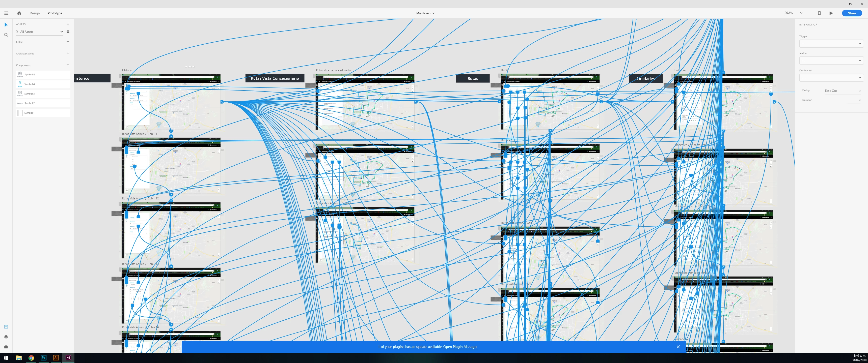Select the Zoom magnifier tool
This screenshot has height=363, width=868.
click(6, 35)
